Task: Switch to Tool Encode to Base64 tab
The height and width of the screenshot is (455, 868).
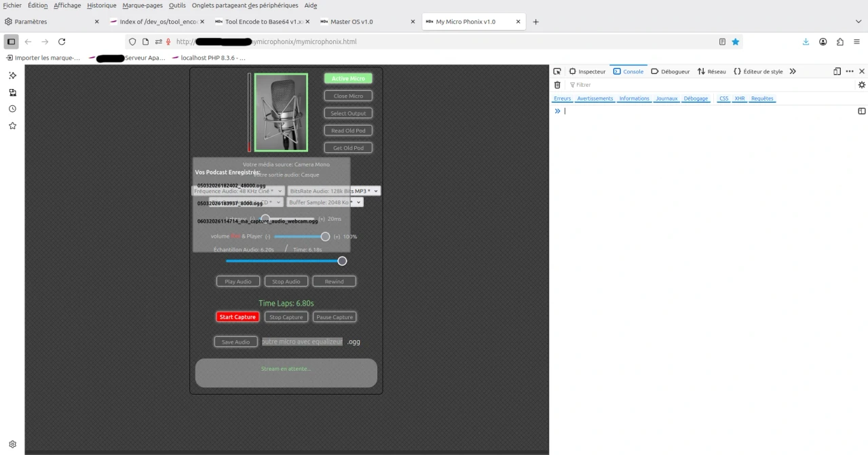Action: coord(261,22)
